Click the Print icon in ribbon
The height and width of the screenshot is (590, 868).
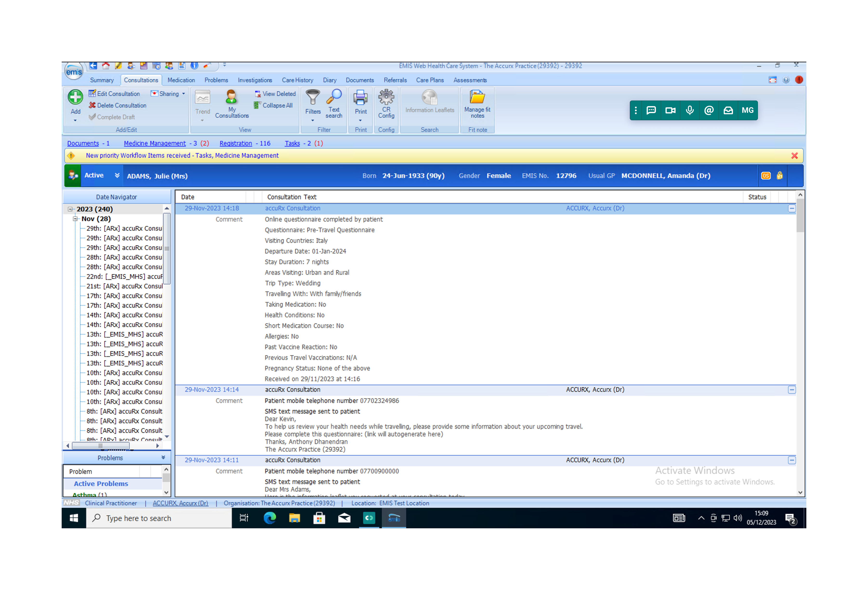pyautogui.click(x=360, y=98)
